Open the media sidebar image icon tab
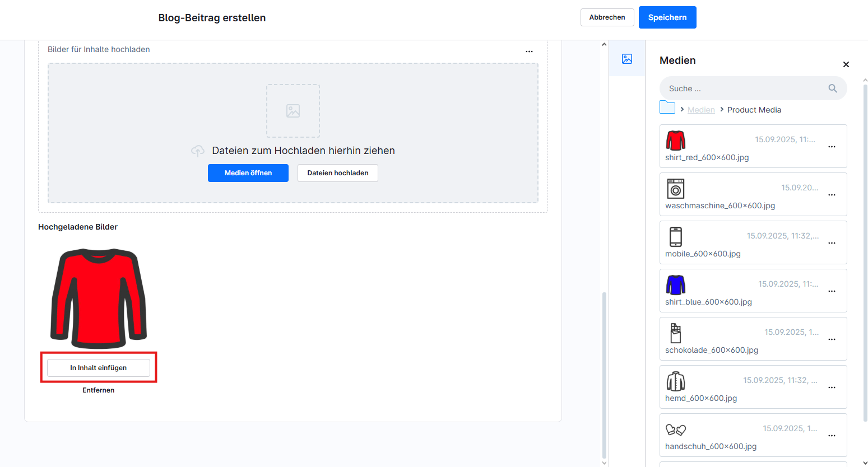The height and width of the screenshot is (467, 868). [626, 59]
